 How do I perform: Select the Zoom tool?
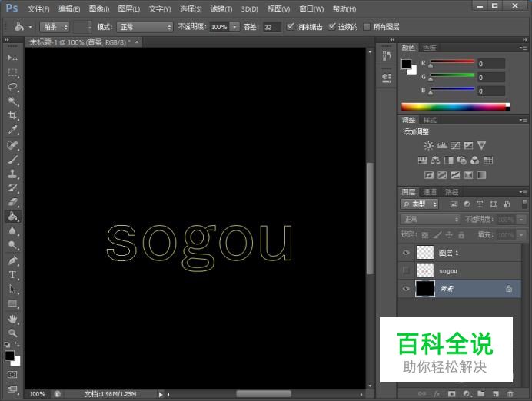pyautogui.click(x=12, y=333)
